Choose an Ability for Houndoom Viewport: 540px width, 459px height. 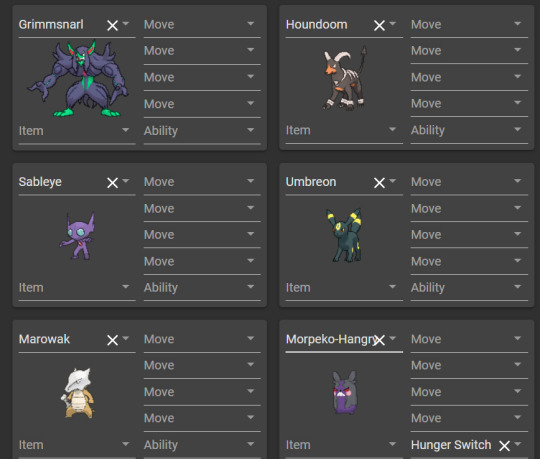pos(469,131)
